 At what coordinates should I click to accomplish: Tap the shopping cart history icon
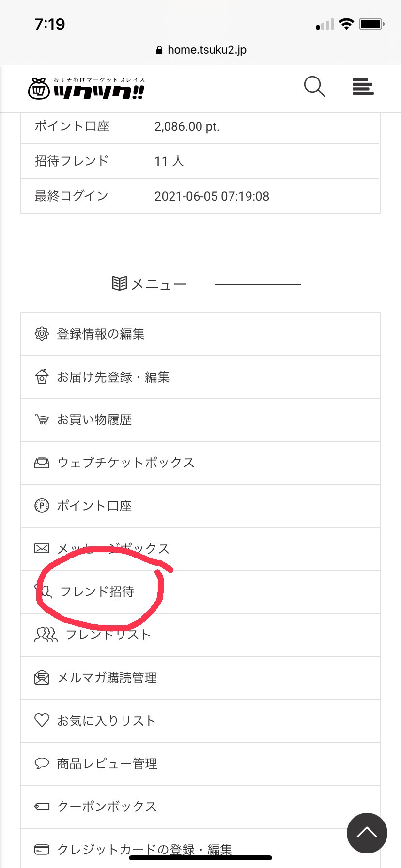tap(42, 419)
